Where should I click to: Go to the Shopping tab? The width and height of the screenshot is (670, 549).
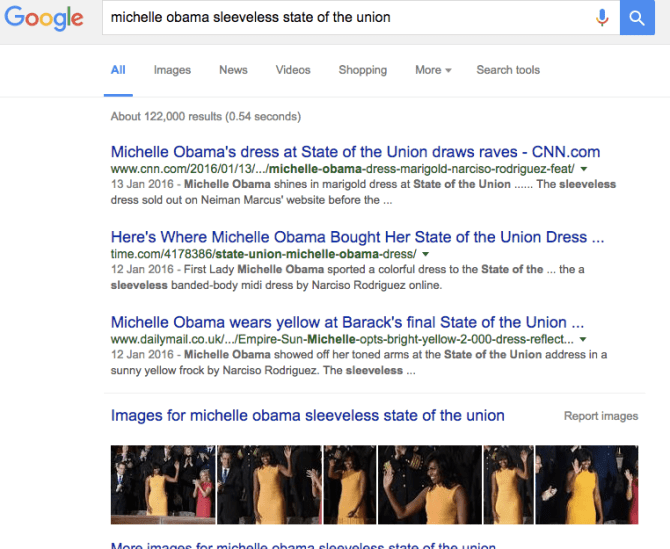[x=362, y=70]
